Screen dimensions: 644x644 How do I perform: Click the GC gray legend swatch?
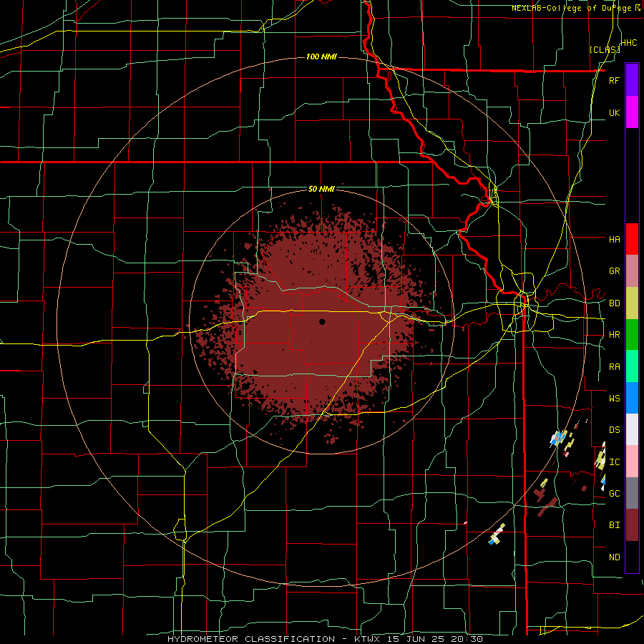click(x=632, y=493)
